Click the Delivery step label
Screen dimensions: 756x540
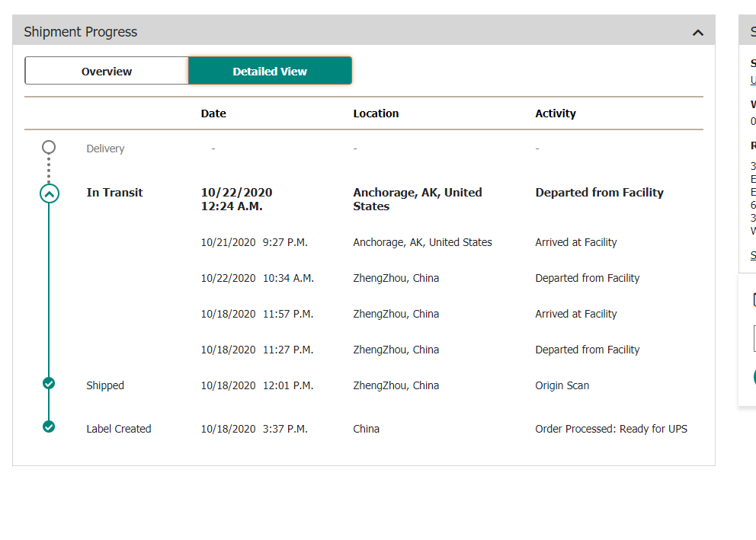click(105, 149)
